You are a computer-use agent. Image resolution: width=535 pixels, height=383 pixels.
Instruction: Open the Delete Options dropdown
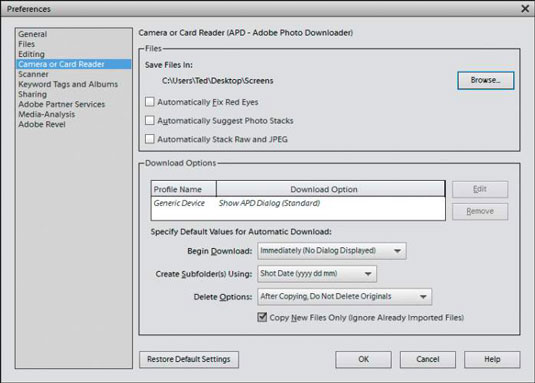coord(345,296)
